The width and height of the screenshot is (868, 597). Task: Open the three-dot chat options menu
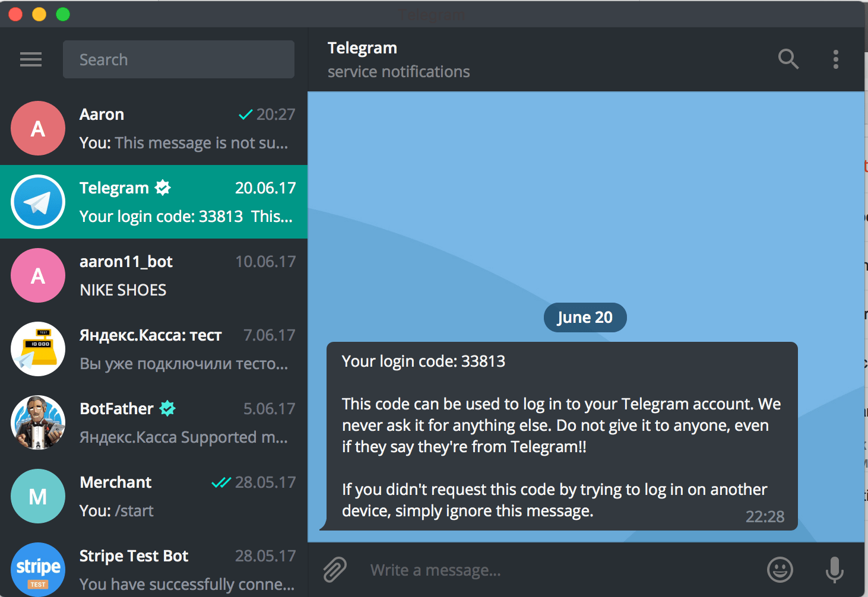[x=836, y=59]
